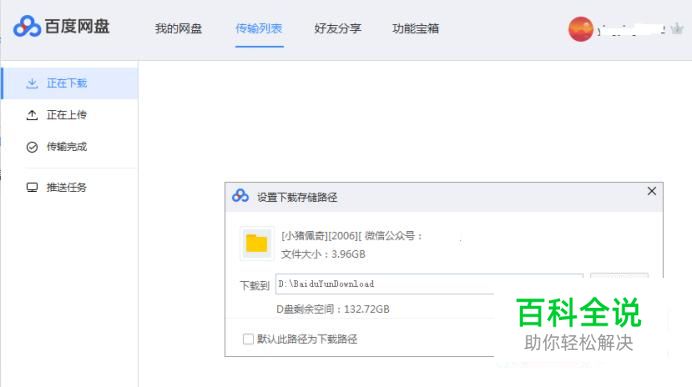The width and height of the screenshot is (692, 387).
Task: Click the download path input field
Action: [x=429, y=284]
